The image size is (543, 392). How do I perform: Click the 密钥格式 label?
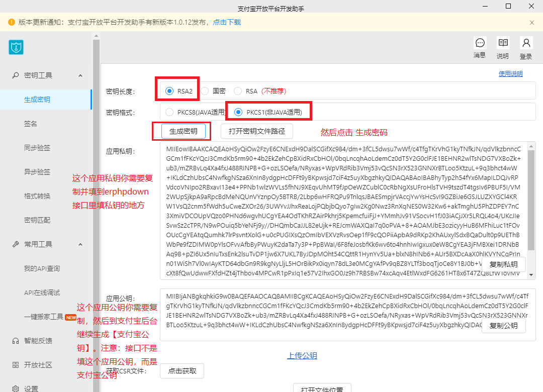121,113
